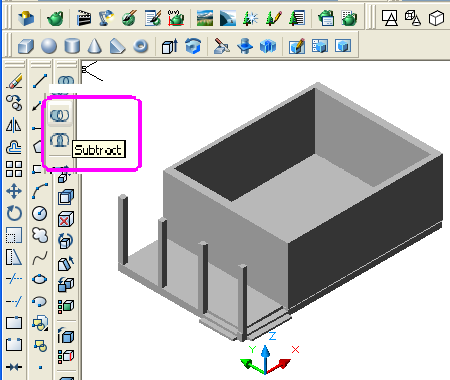Select the Box solid tool

(x=26, y=46)
